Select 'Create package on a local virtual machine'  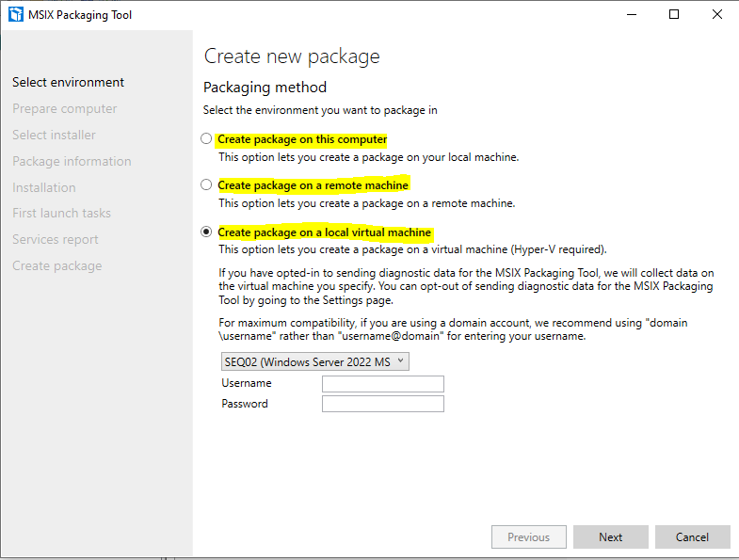click(x=207, y=232)
